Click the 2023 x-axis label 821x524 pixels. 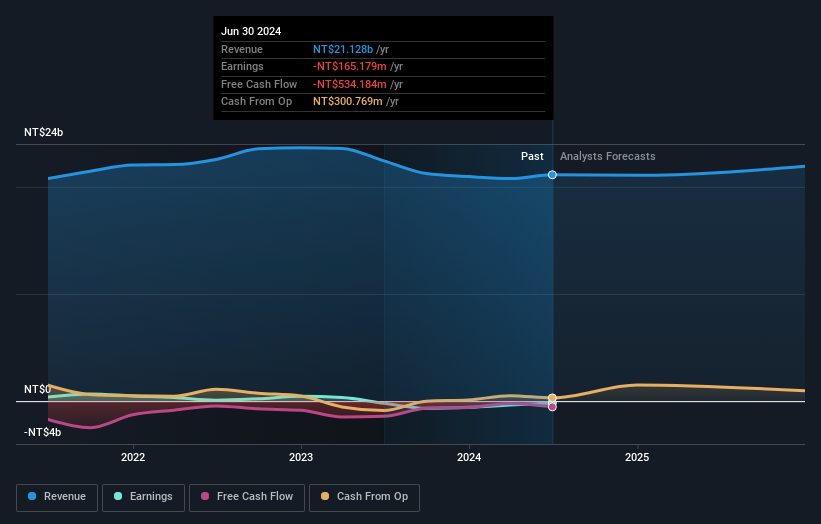coord(301,457)
